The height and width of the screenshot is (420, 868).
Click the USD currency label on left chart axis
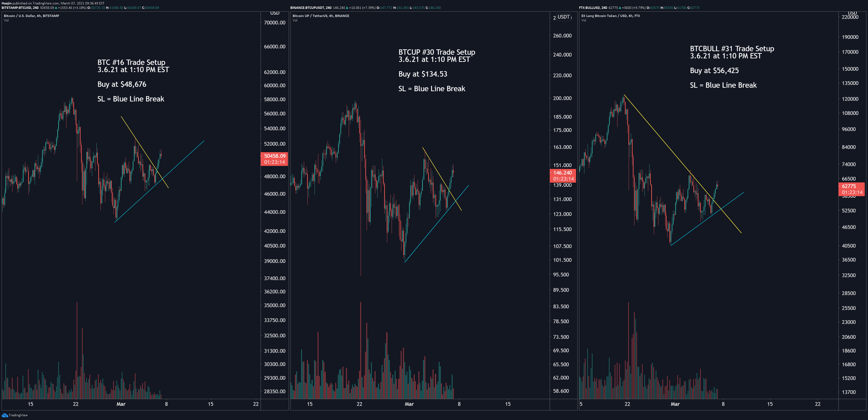point(275,13)
